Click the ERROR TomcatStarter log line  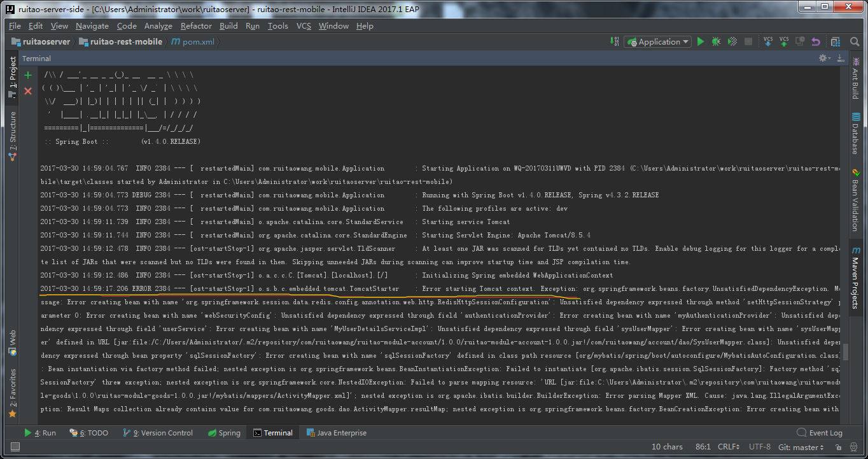click(x=440, y=288)
